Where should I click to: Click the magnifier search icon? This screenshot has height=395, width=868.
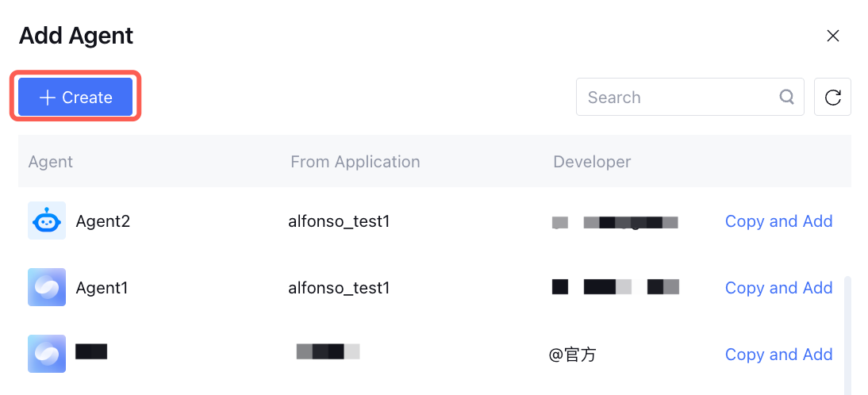(786, 97)
